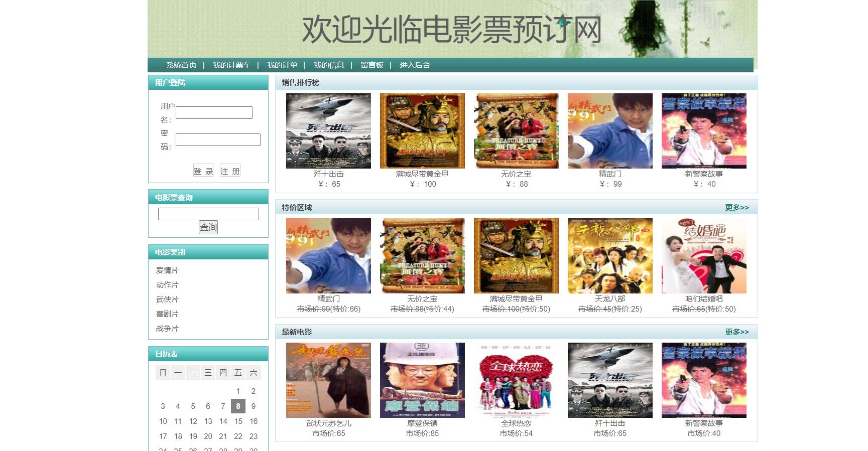Select the 爱情片 category

point(167,270)
